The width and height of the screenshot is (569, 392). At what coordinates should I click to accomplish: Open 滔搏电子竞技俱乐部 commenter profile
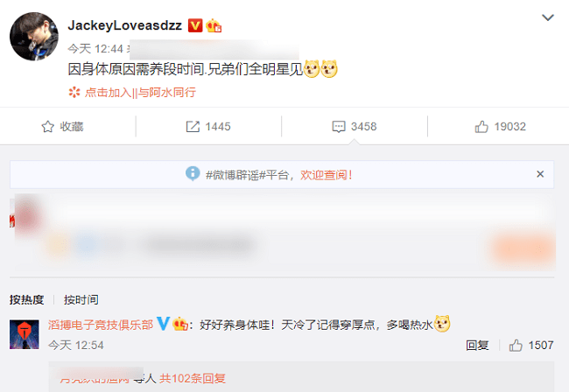[101, 325]
